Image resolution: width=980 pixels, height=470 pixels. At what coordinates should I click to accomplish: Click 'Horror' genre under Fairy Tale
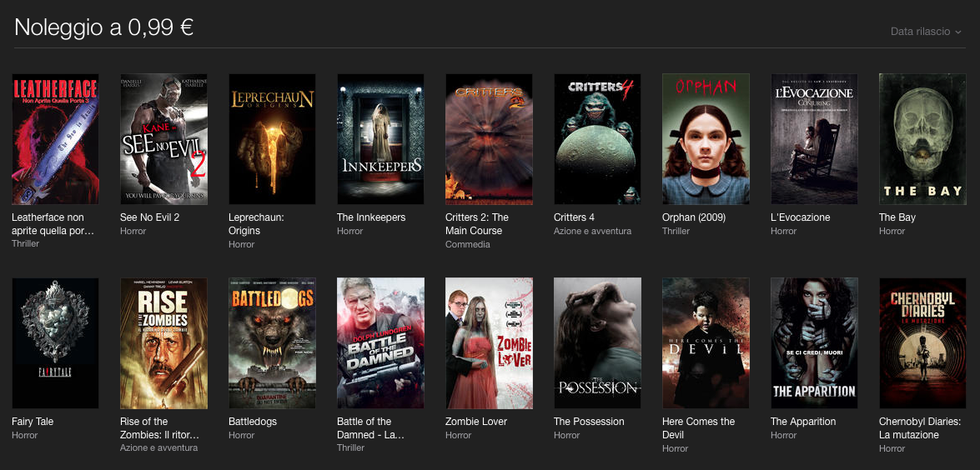[24, 435]
